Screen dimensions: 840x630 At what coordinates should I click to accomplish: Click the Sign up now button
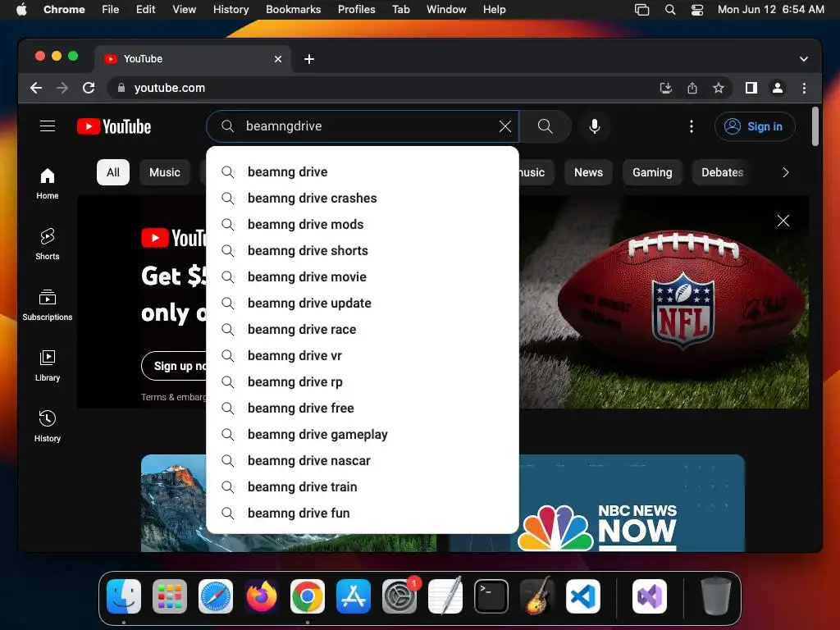[x=174, y=366]
